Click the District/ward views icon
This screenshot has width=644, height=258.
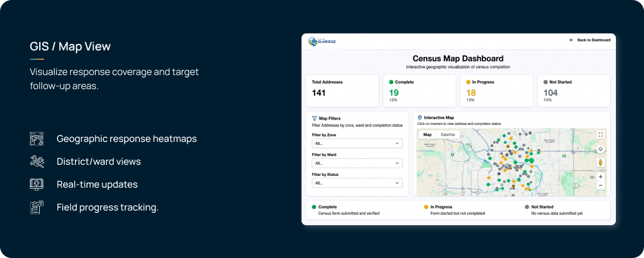click(36, 161)
